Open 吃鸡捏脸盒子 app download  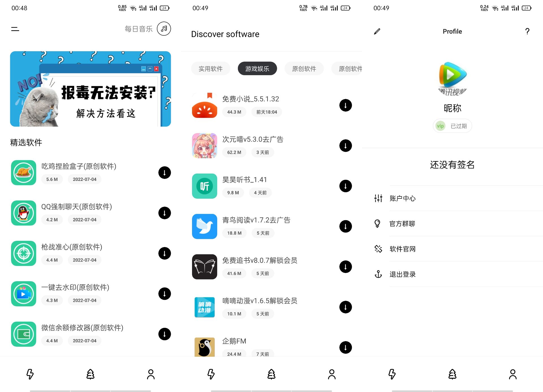[165, 172]
